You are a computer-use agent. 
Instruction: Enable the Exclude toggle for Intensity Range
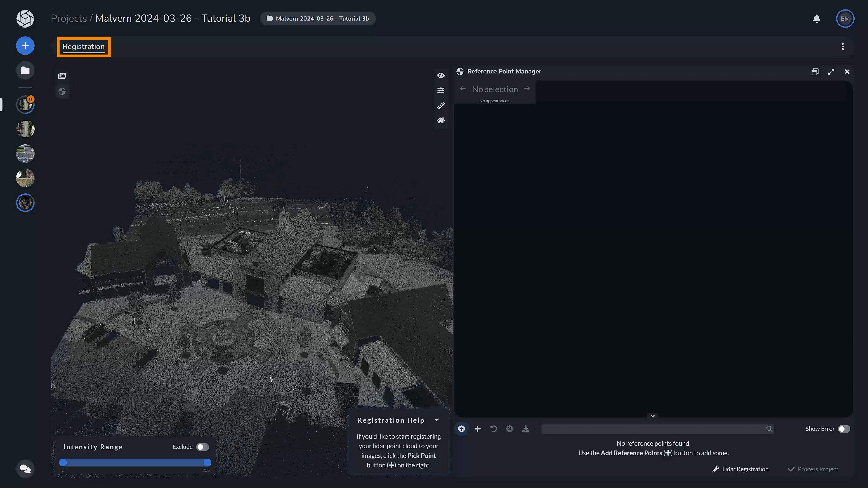202,447
